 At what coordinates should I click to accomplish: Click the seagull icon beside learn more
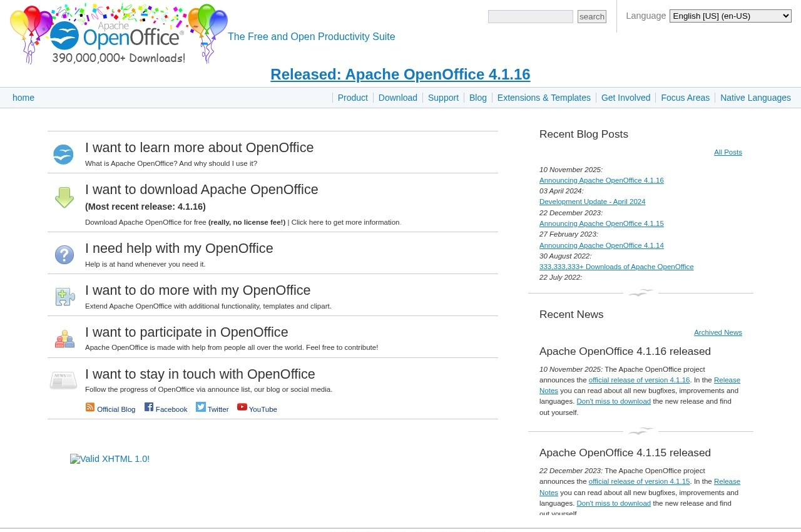pos(63,155)
